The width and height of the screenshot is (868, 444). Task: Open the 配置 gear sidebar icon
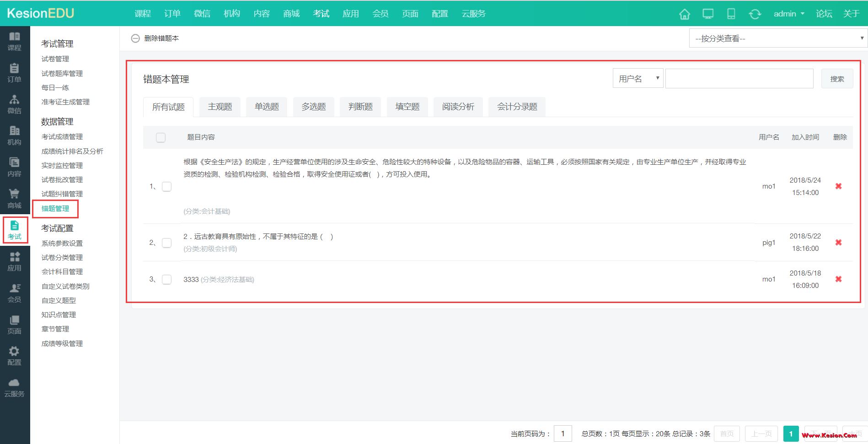pos(14,356)
